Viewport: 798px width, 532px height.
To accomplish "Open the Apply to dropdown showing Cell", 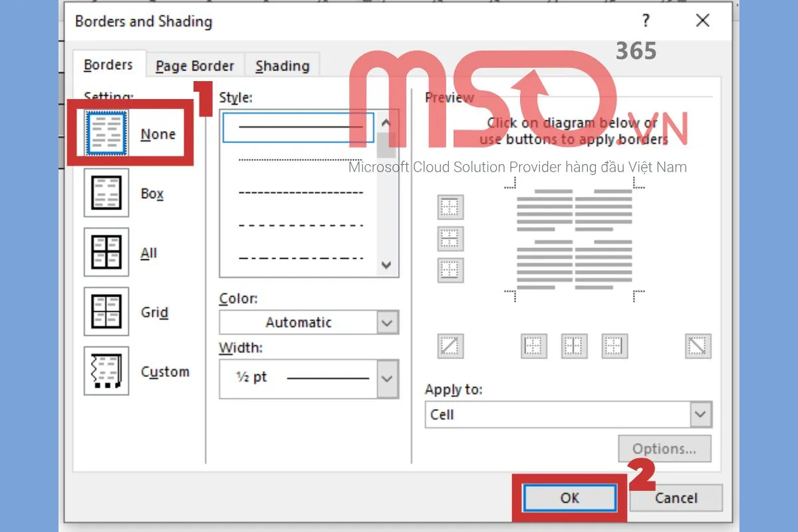I will tap(700, 414).
